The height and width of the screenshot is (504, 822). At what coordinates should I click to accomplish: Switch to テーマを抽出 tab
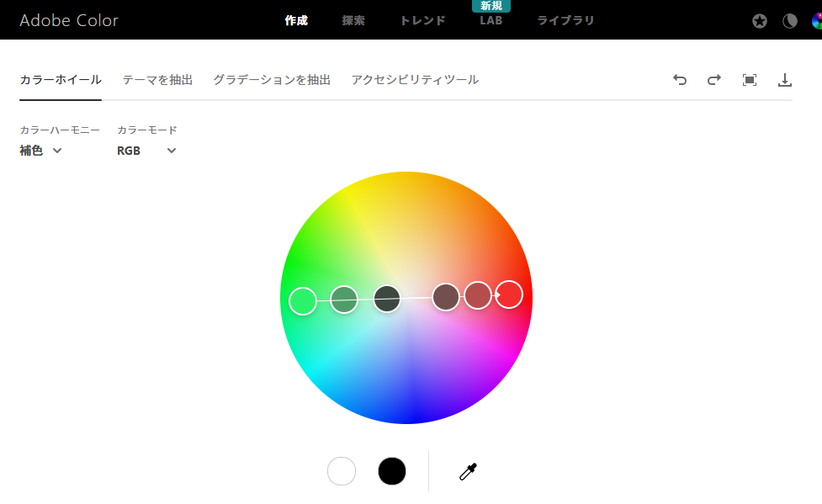tap(157, 80)
